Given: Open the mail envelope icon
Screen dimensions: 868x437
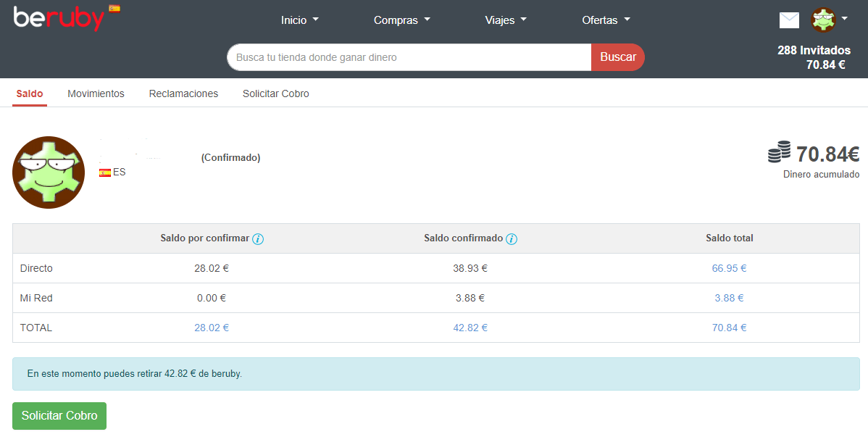Looking at the screenshot, I should click(789, 20).
